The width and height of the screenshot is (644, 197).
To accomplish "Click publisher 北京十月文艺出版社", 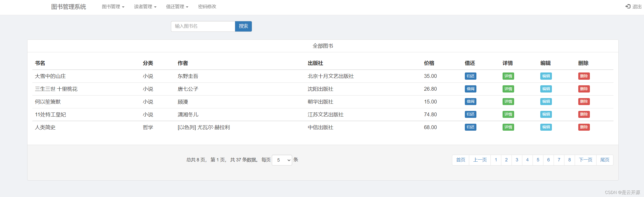I will (x=331, y=76).
